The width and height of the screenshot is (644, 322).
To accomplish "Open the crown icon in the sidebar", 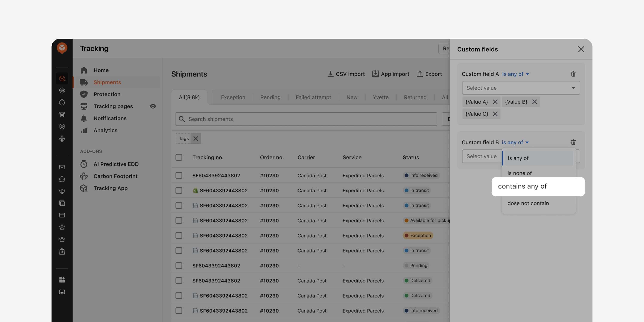I will coord(62,239).
